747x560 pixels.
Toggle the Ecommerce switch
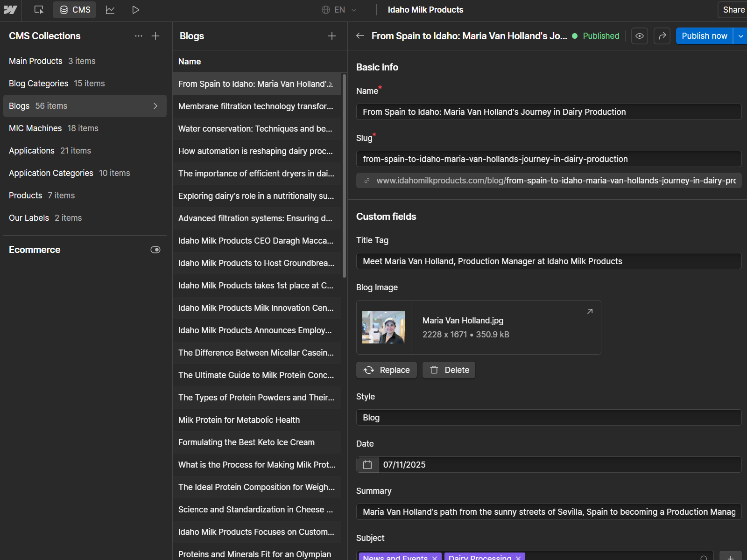(155, 250)
